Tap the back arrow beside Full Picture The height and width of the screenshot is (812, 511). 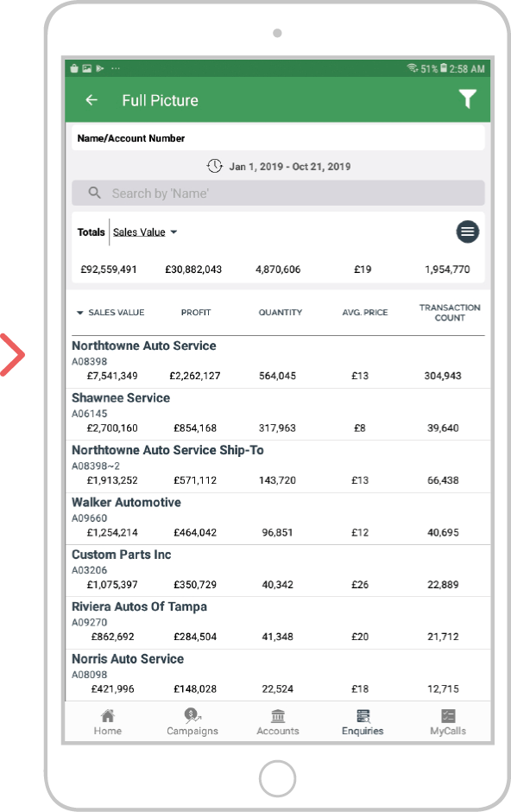91,100
